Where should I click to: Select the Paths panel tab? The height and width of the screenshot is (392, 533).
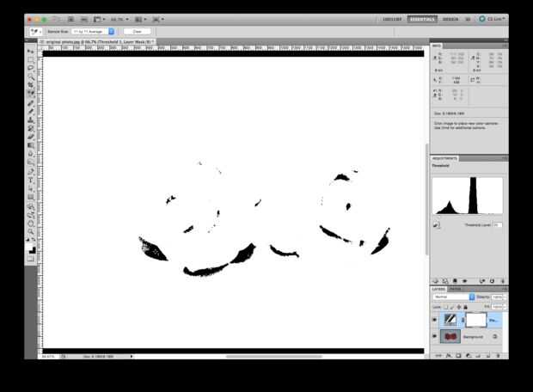tap(455, 289)
